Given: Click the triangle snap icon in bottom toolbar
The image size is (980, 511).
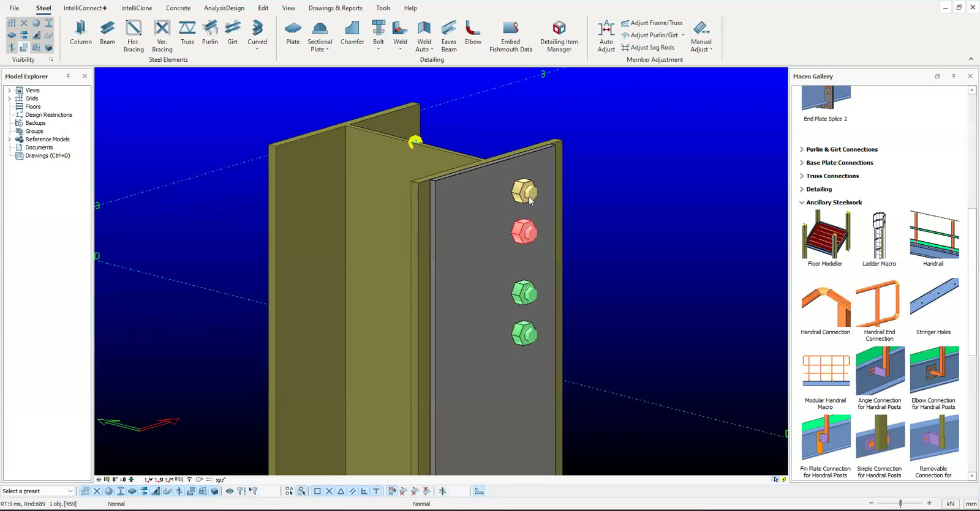Looking at the screenshot, I should (341, 491).
